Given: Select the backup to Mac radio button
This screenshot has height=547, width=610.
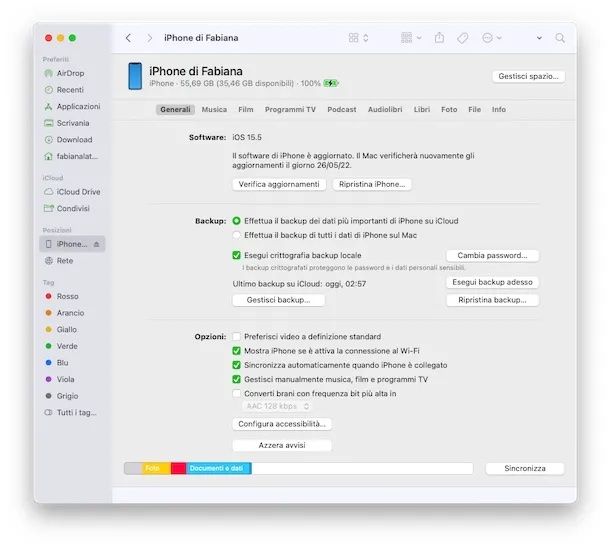Looking at the screenshot, I should coord(236,235).
